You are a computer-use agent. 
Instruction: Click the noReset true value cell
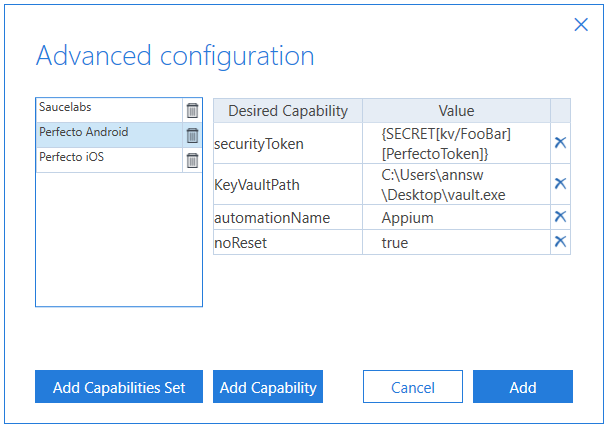coord(456,242)
